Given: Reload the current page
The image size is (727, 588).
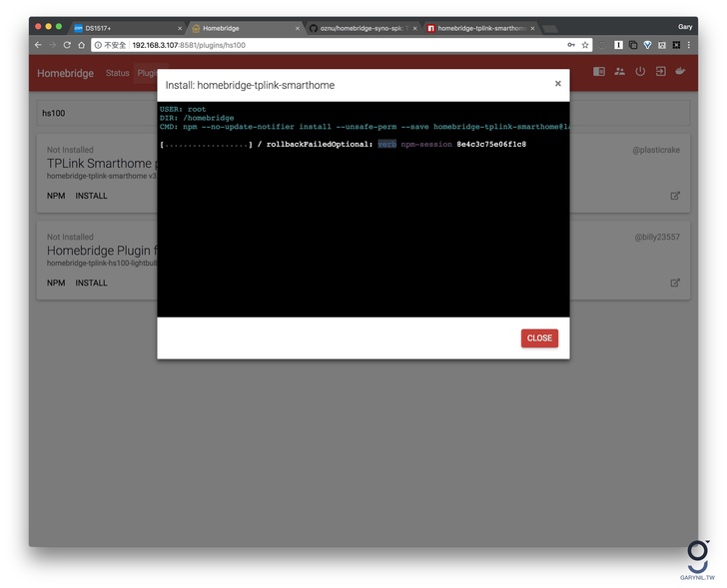Looking at the screenshot, I should 67,45.
